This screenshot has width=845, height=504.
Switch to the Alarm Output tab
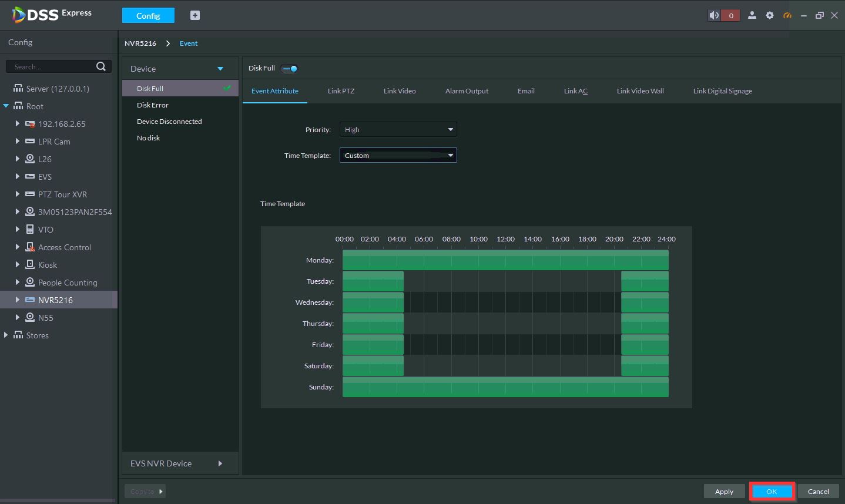point(467,91)
